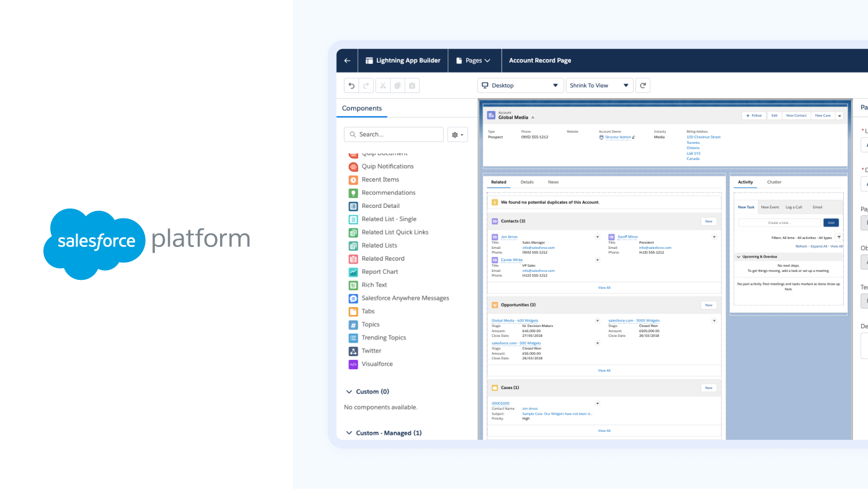This screenshot has width=868, height=489.
Task: Click the undo icon in the toolbar
Action: pyautogui.click(x=352, y=86)
